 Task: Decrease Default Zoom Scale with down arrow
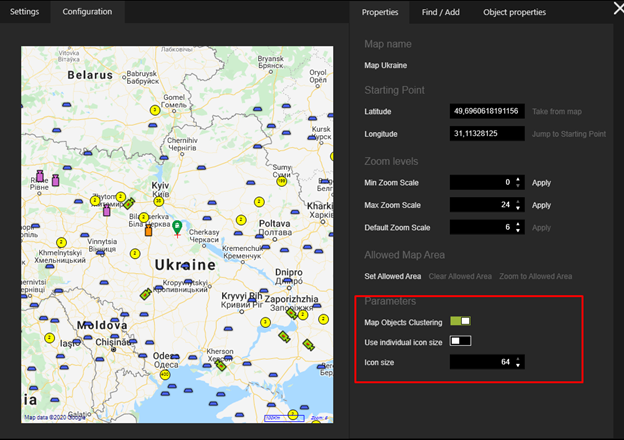(518, 230)
